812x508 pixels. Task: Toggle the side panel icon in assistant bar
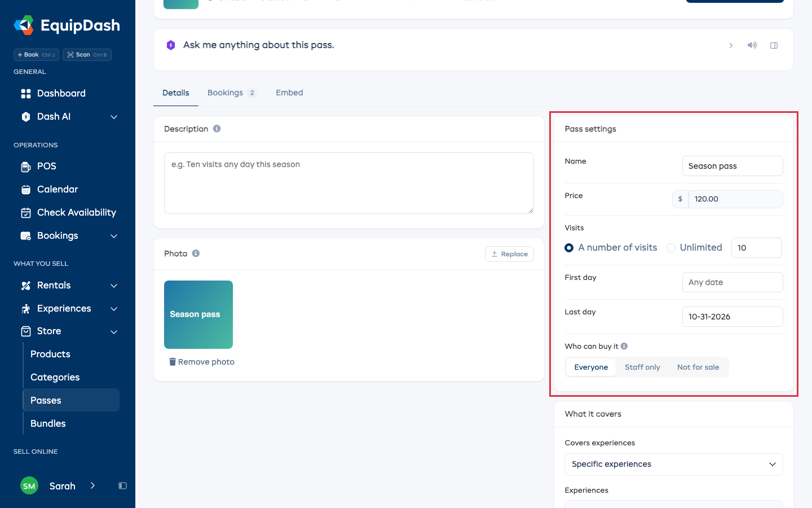click(774, 46)
